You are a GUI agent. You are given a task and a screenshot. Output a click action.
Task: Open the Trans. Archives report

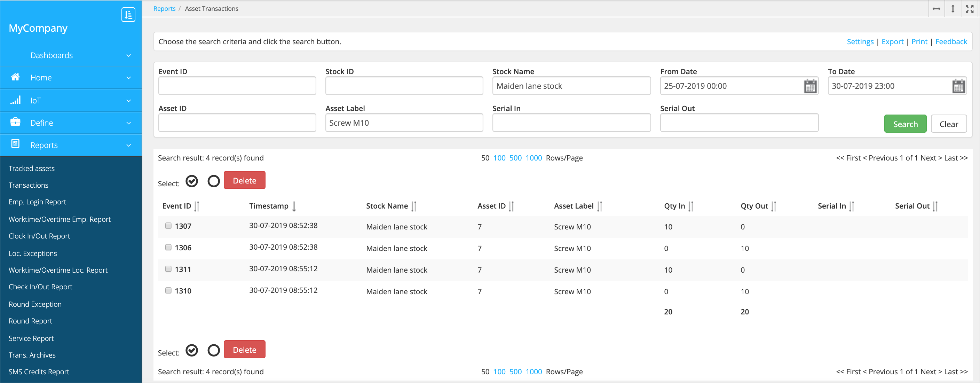(32, 355)
